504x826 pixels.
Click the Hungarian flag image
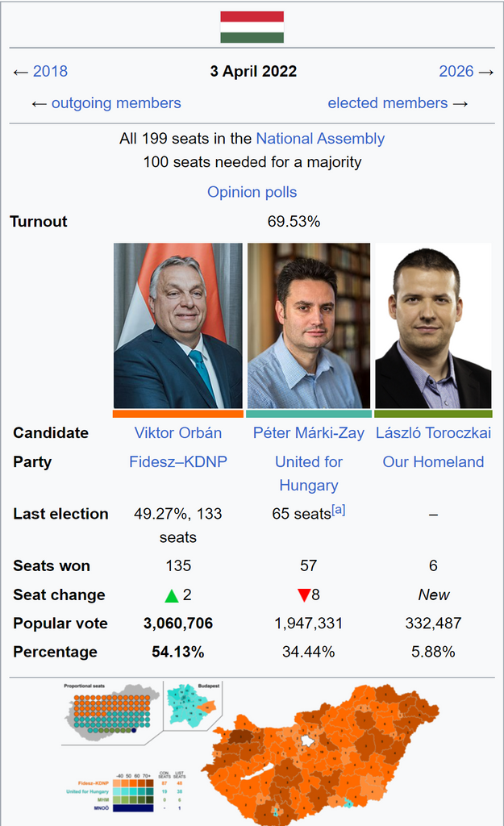[252, 27]
